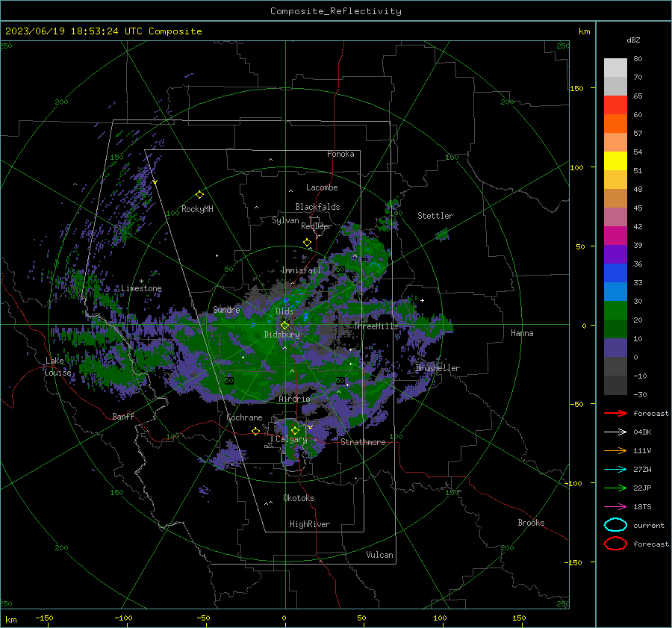672x628 pixels.
Task: Click the Calgary city label
Action: tap(291, 439)
